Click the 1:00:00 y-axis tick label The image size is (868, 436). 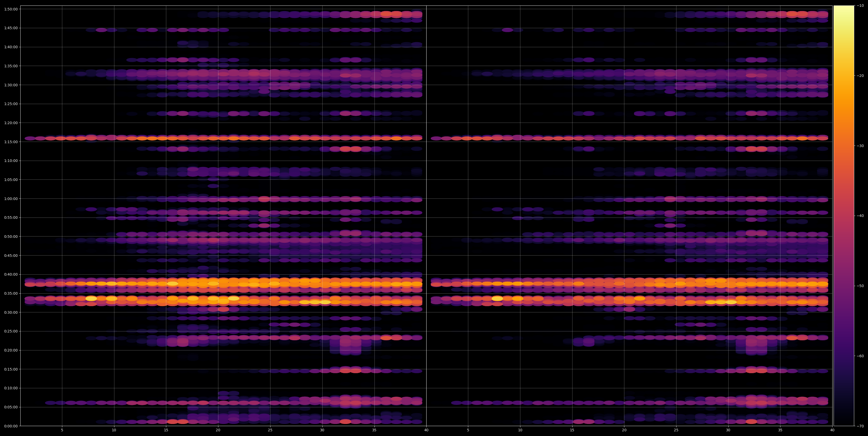(x=11, y=199)
